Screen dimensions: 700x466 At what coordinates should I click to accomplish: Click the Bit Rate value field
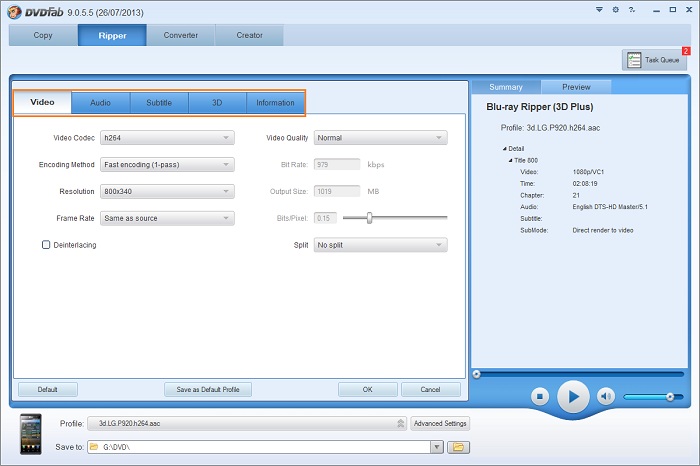[x=337, y=164]
